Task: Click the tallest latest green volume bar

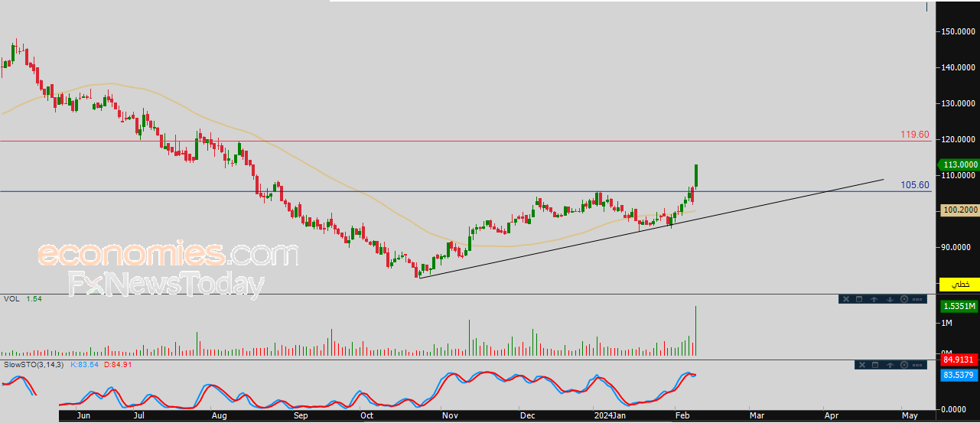Action: 696,330
